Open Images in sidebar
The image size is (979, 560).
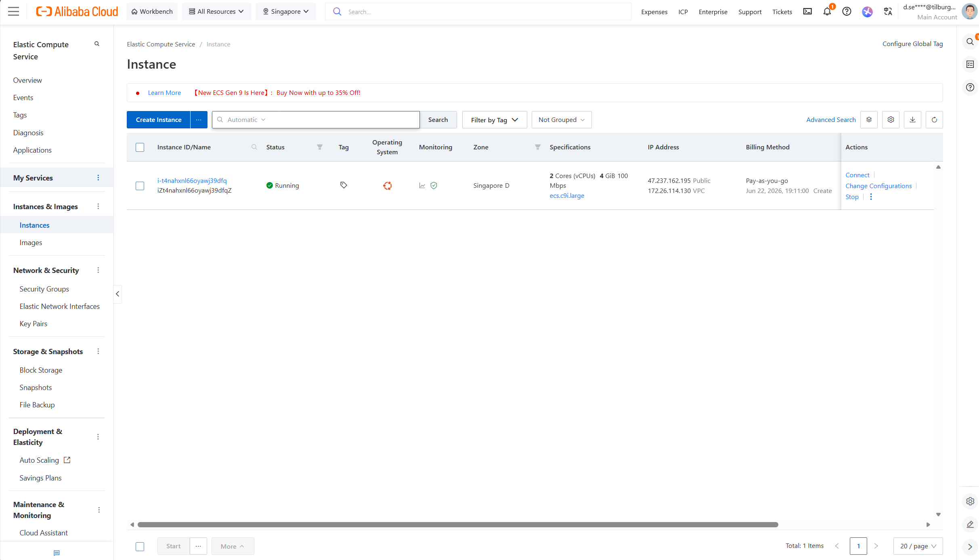tap(31, 242)
